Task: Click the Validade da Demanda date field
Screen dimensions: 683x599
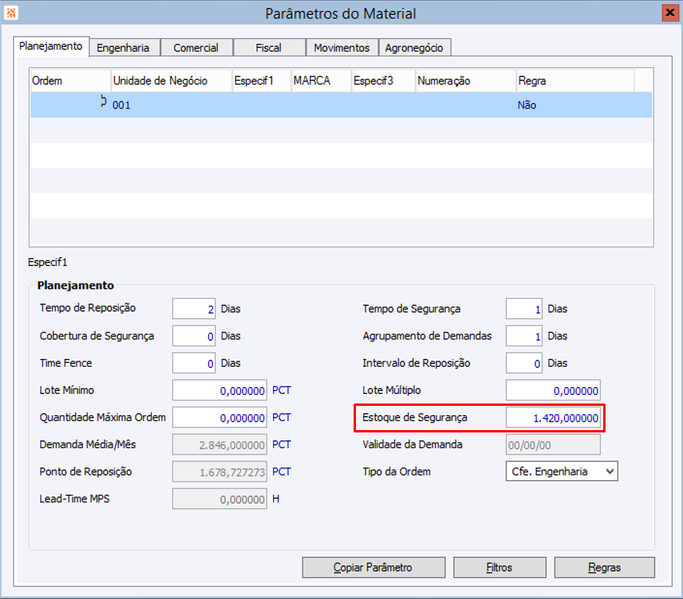Action: [553, 445]
